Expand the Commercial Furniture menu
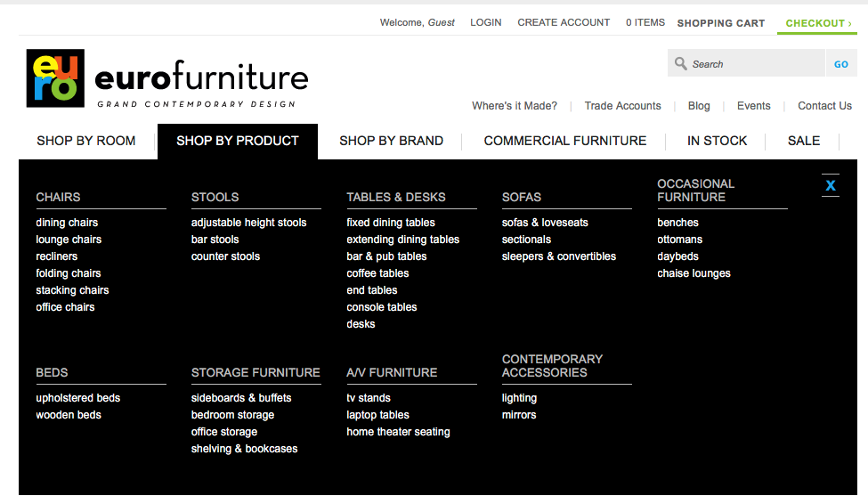Screen dimensions: 868x504 [564, 142]
